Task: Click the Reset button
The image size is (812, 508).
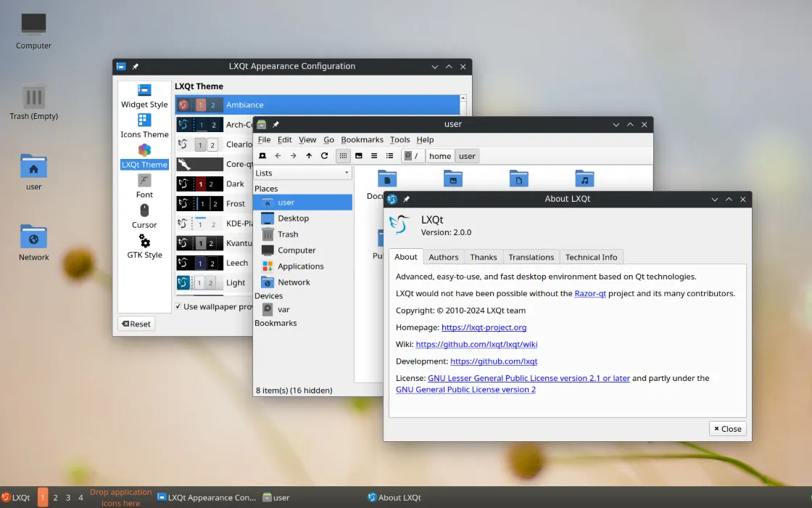Action: tap(136, 324)
